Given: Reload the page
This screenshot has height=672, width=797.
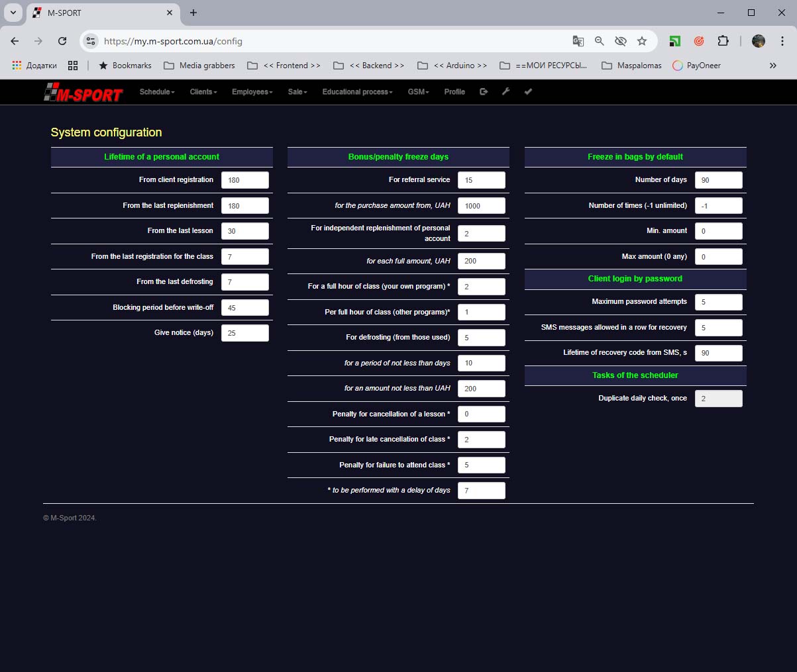Looking at the screenshot, I should 62,41.
